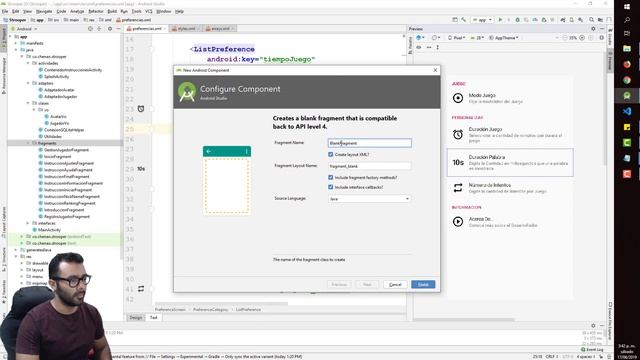The width and height of the screenshot is (640, 360).
Task: Click the Preview panel settings gear
Action: pos(593,29)
